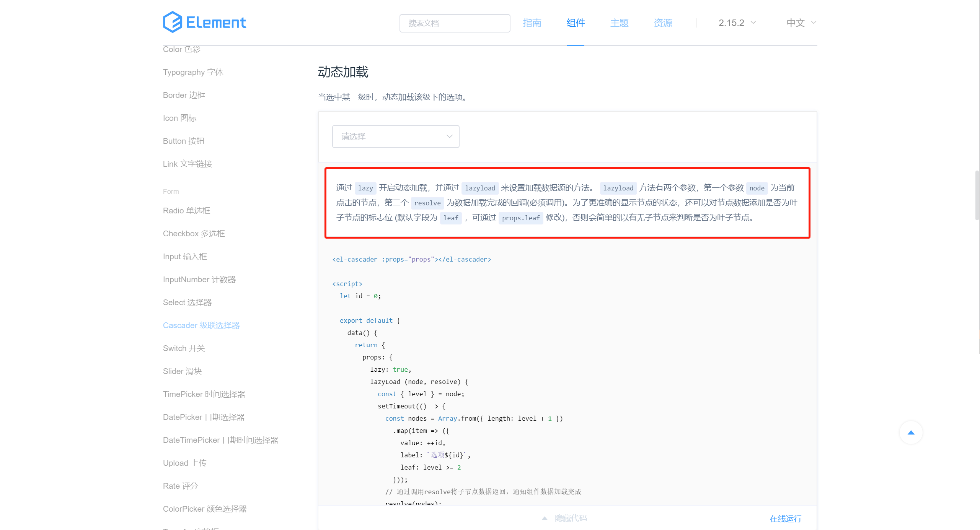Click the 在线运行 link

tap(785, 519)
